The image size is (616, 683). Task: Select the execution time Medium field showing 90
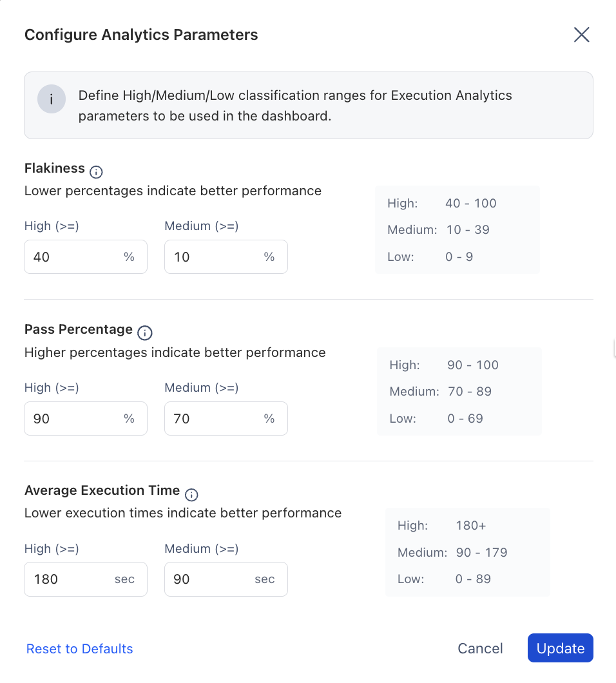click(226, 579)
